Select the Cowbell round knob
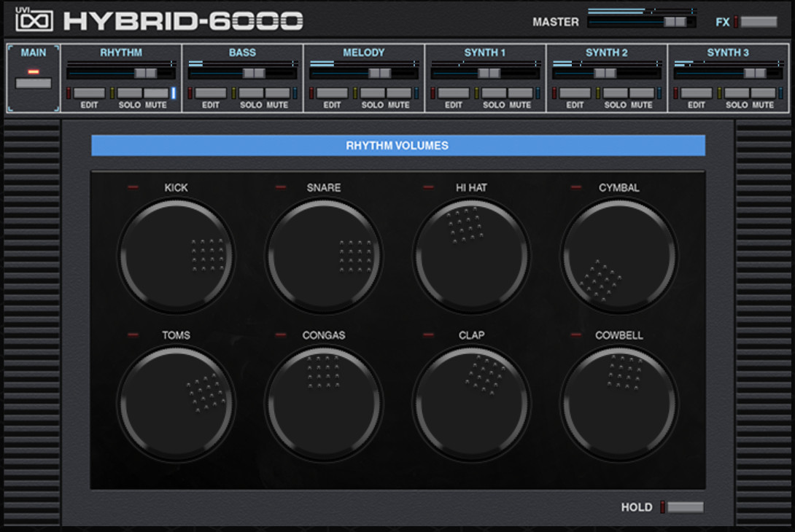The width and height of the screenshot is (795, 532). pyautogui.click(x=619, y=403)
